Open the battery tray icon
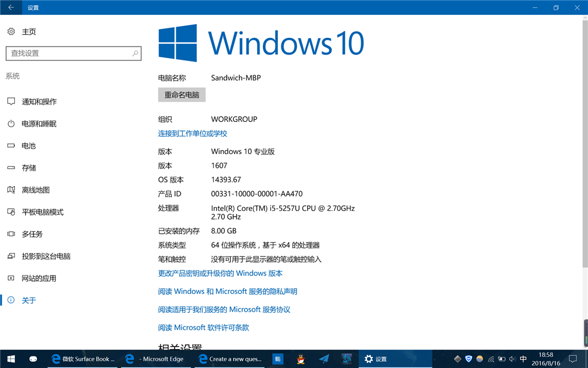Image resolution: width=588 pixels, height=368 pixels. tap(502, 359)
